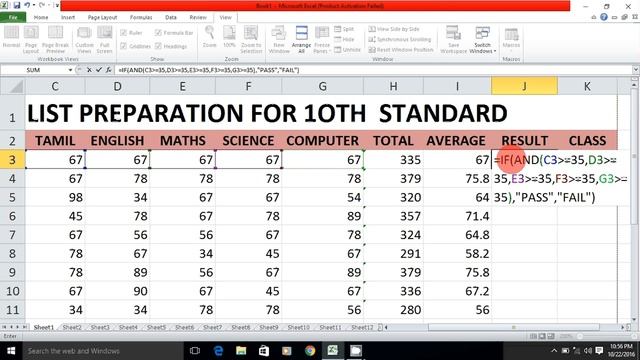Screen dimensions: 640x360
Task: Expand the formula bar
Action: 636,70
